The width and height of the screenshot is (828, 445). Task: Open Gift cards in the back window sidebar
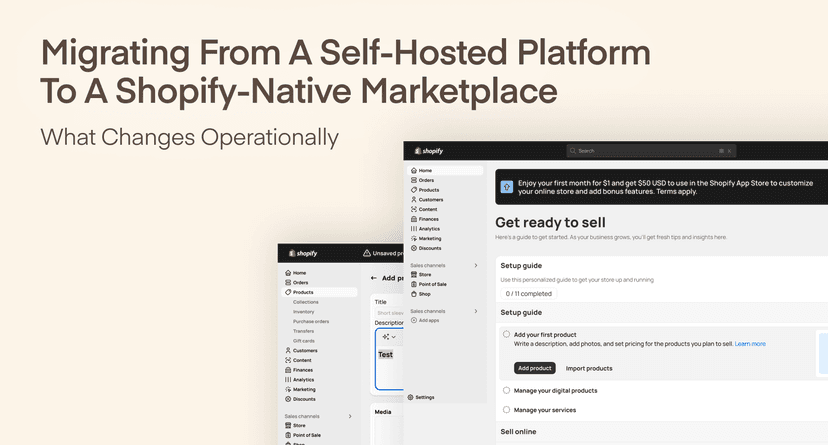pyautogui.click(x=304, y=341)
